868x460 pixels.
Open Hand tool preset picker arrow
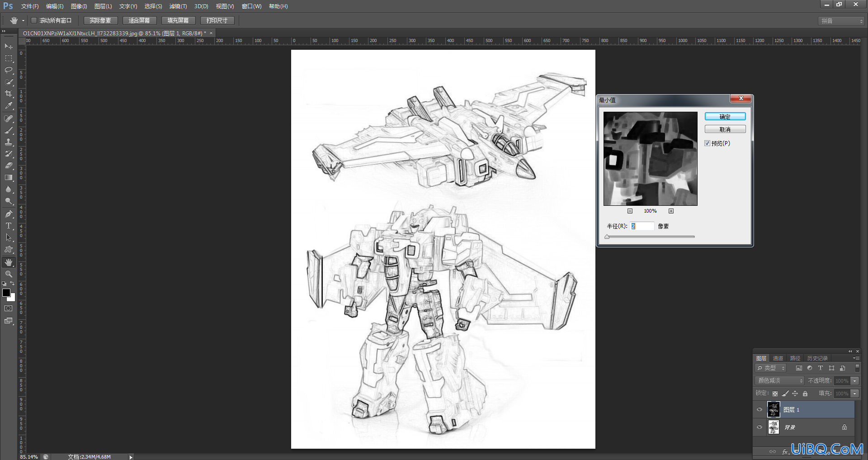tap(23, 20)
